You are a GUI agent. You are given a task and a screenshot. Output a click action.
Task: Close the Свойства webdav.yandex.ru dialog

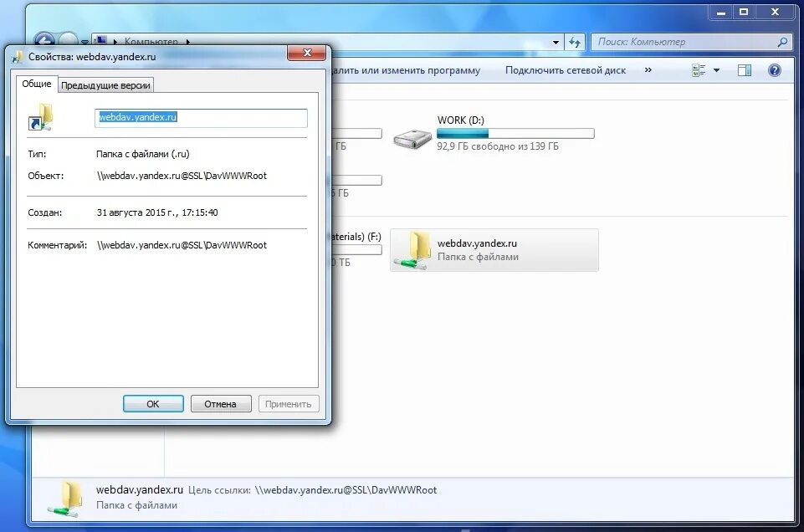click(x=306, y=52)
